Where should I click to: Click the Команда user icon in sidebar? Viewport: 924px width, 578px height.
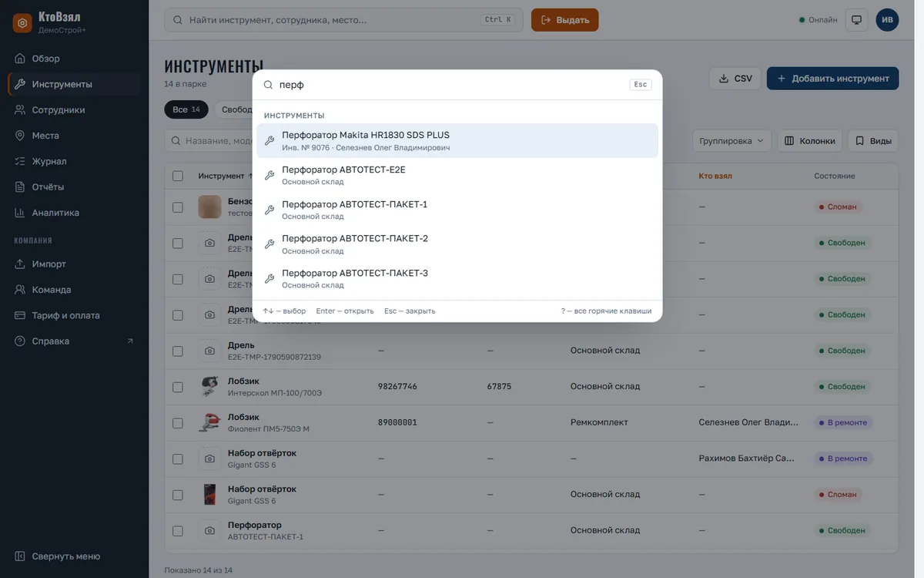pyautogui.click(x=20, y=290)
